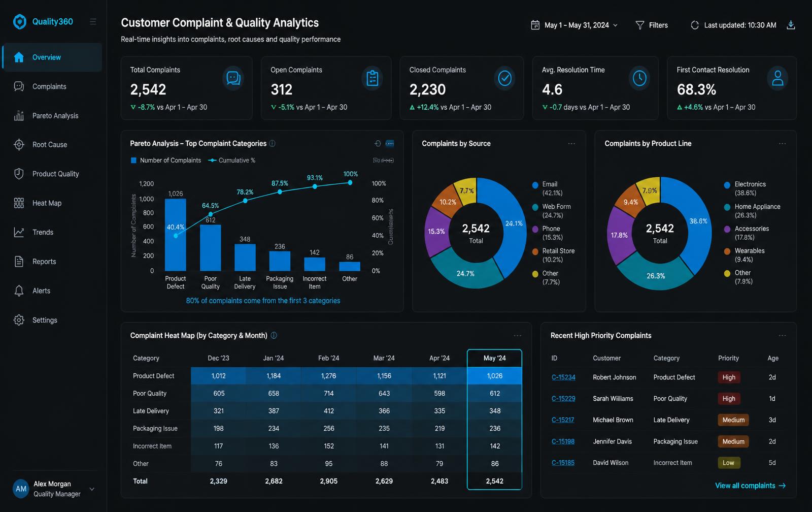The height and width of the screenshot is (512, 812).
Task: Click the 2,905 total cell
Action: pyautogui.click(x=329, y=481)
